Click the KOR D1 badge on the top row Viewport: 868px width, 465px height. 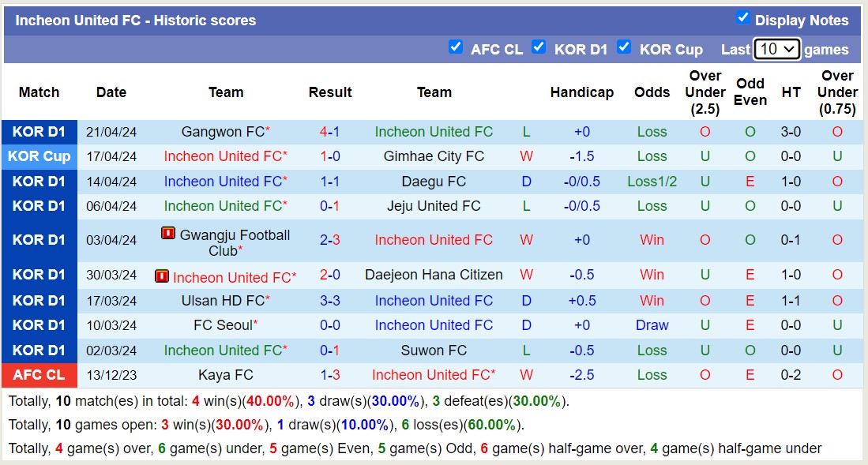(x=39, y=131)
